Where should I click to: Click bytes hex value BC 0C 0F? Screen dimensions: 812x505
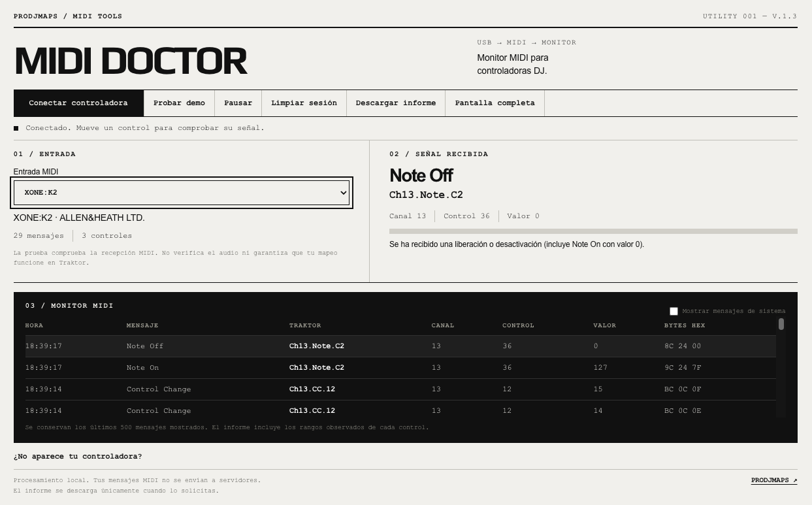coord(683,389)
